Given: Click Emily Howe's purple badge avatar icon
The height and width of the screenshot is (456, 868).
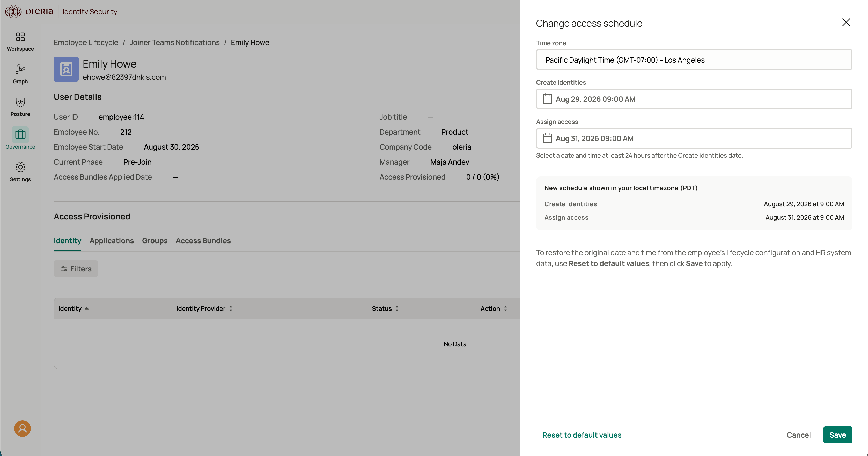Looking at the screenshot, I should [66, 69].
